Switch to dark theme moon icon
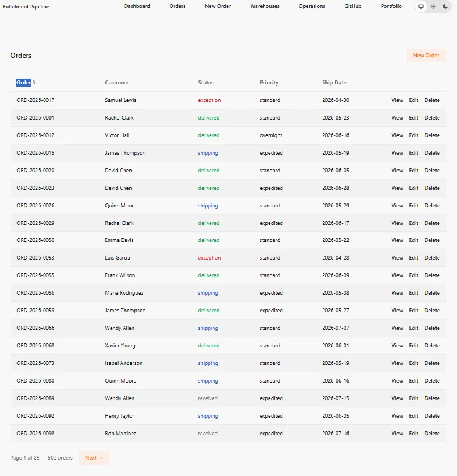This screenshot has height=476, width=457. [x=445, y=6]
